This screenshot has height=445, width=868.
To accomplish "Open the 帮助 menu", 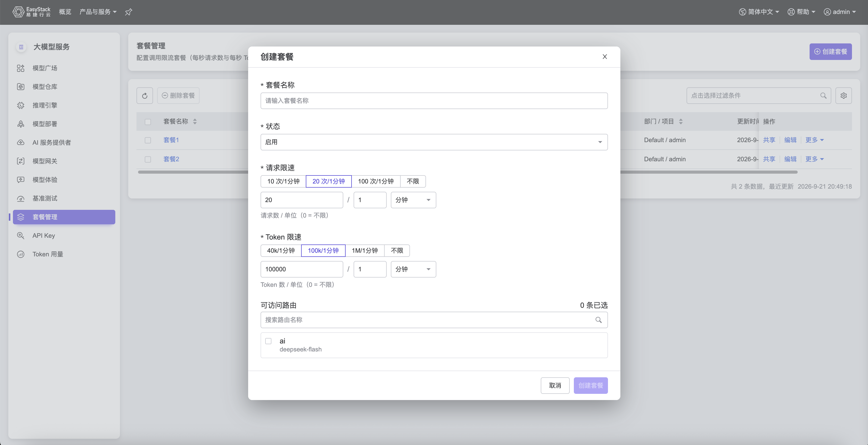I will click(x=801, y=12).
